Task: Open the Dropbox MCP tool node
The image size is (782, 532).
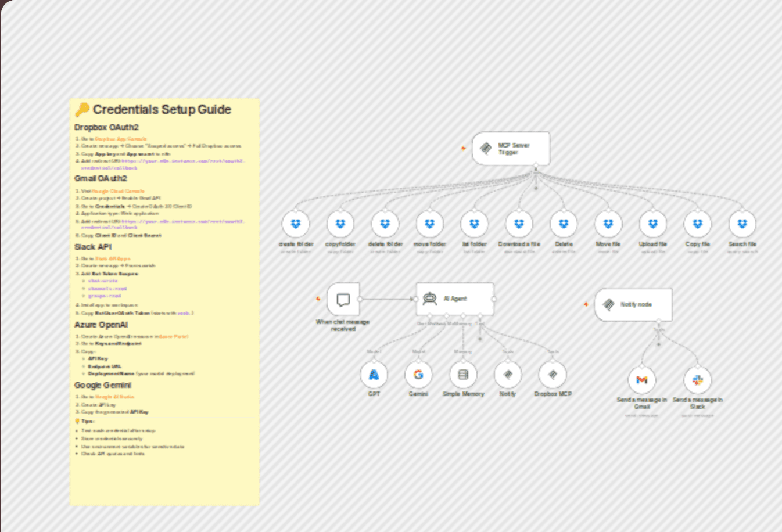Action: 553,375
